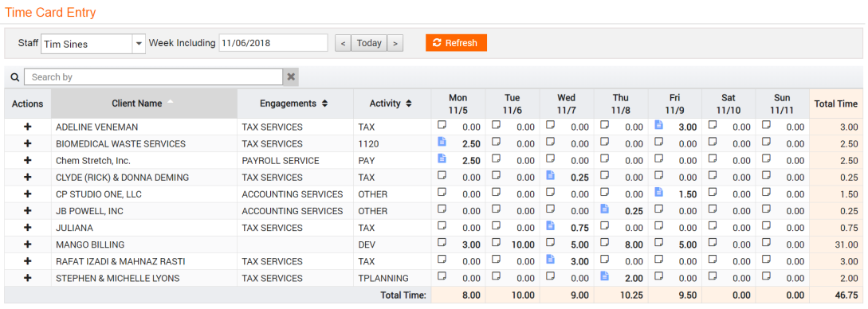Open empty note for MANGO BILLING Tuesday

(496, 242)
